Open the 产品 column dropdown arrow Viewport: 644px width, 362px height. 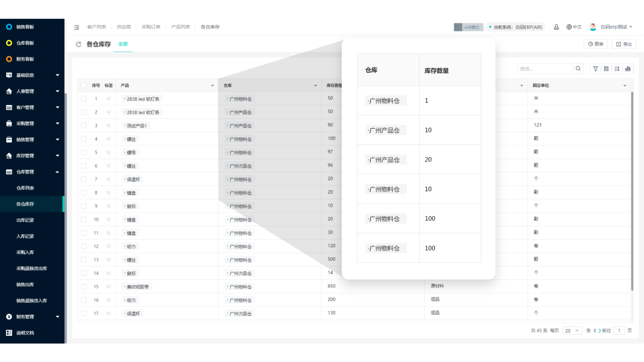point(213,85)
